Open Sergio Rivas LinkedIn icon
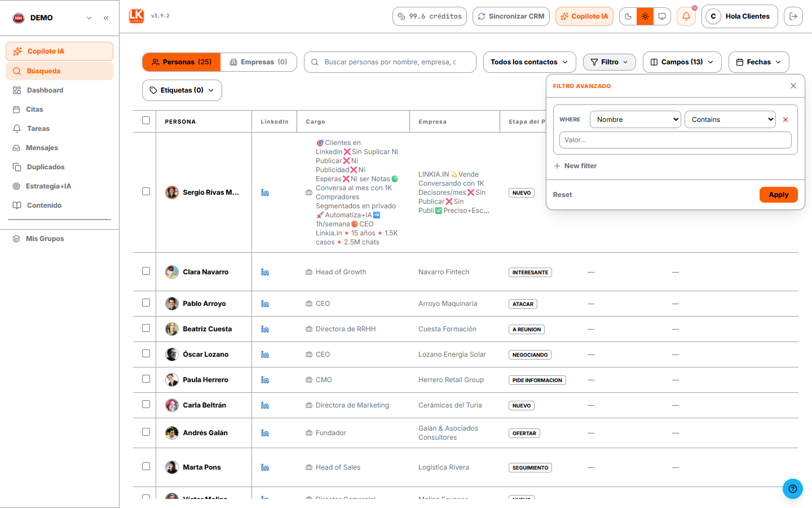The height and width of the screenshot is (508, 812). pos(265,192)
